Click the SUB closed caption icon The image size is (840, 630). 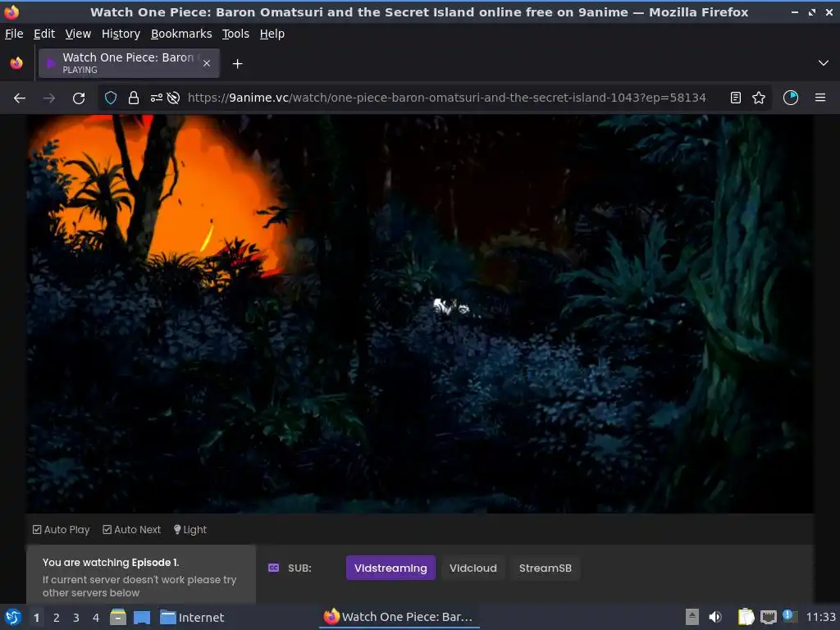click(273, 568)
